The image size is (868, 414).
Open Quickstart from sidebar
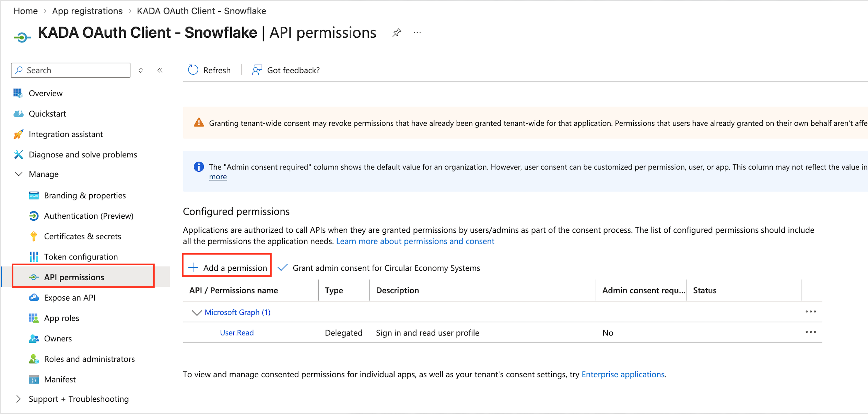(x=47, y=114)
